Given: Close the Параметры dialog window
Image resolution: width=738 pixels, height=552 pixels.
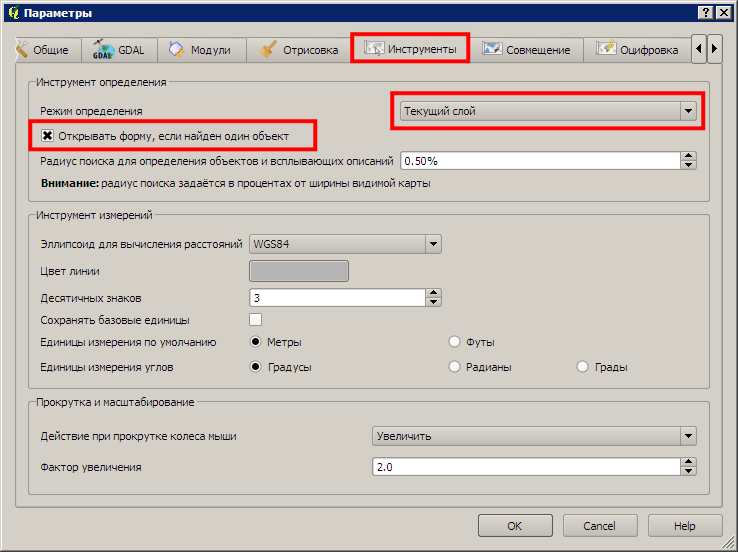Looking at the screenshot, I should click(x=723, y=13).
